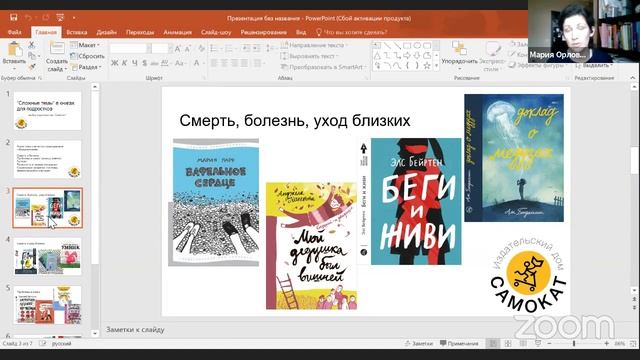Click the Redo icon in the quick access toolbar

[x=45, y=18]
